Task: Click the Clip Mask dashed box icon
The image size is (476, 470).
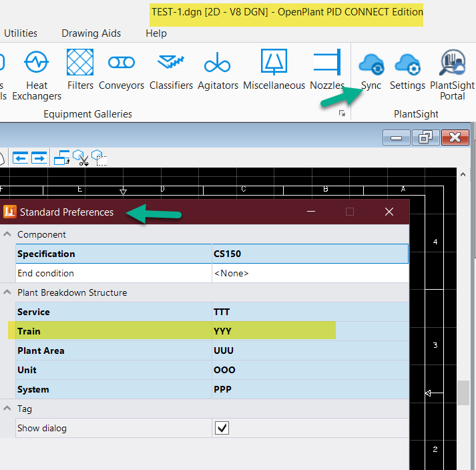Action: pos(99,158)
